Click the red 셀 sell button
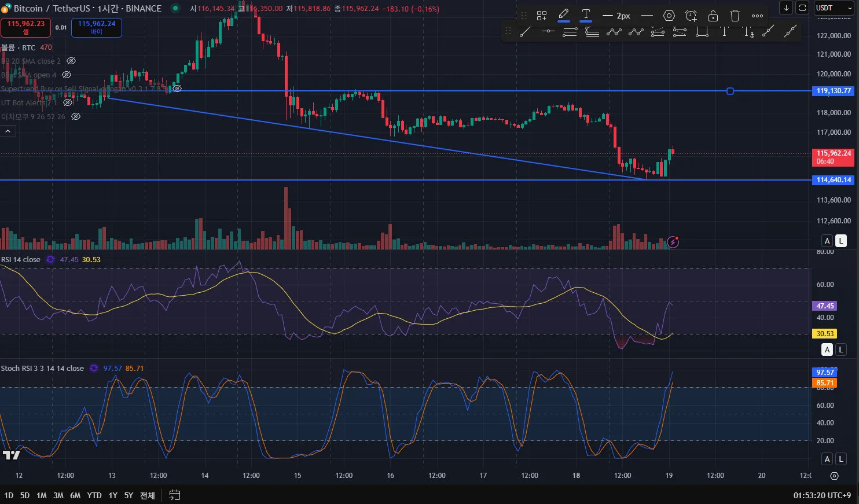 click(26, 27)
